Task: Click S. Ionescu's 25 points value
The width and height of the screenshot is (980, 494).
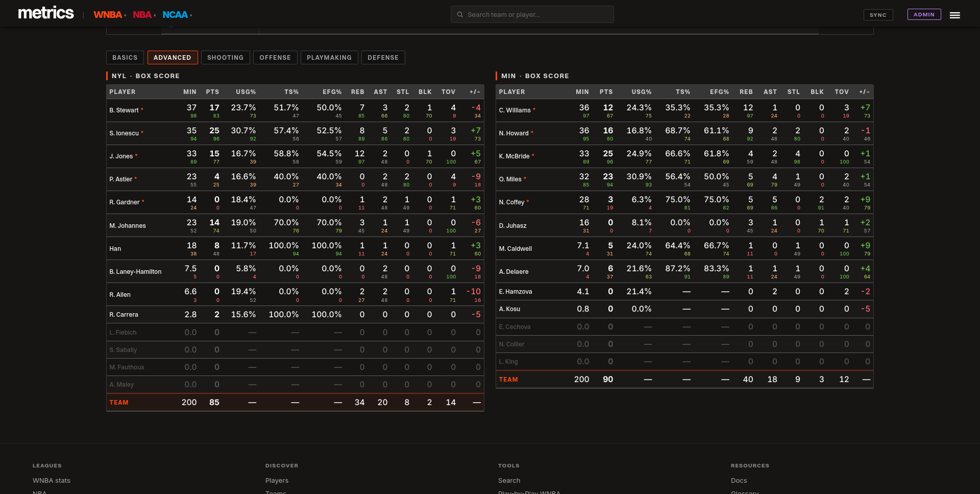Action: (214, 131)
